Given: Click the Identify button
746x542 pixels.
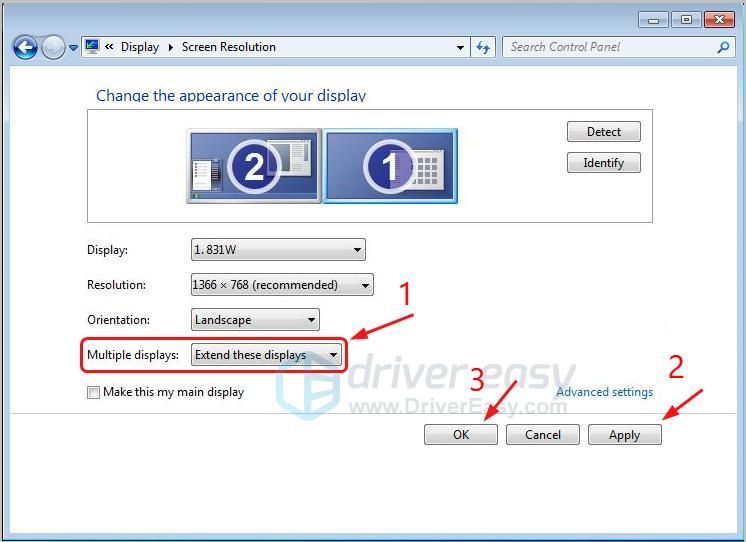Looking at the screenshot, I should 604,163.
